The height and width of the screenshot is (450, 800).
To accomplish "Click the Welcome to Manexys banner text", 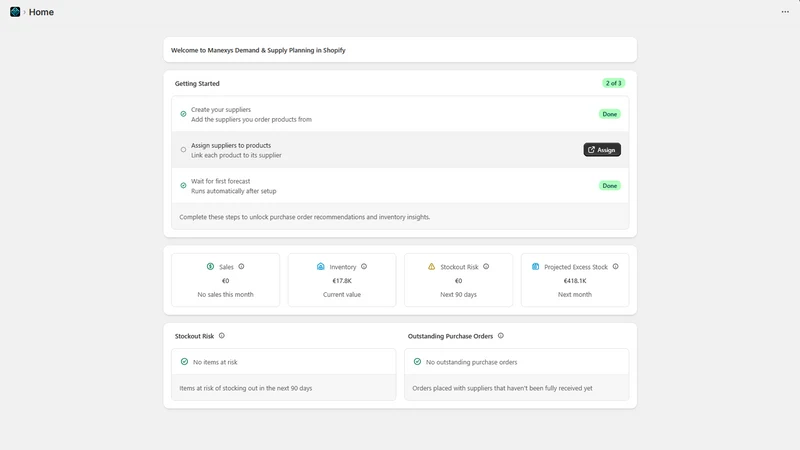I will coord(258,50).
